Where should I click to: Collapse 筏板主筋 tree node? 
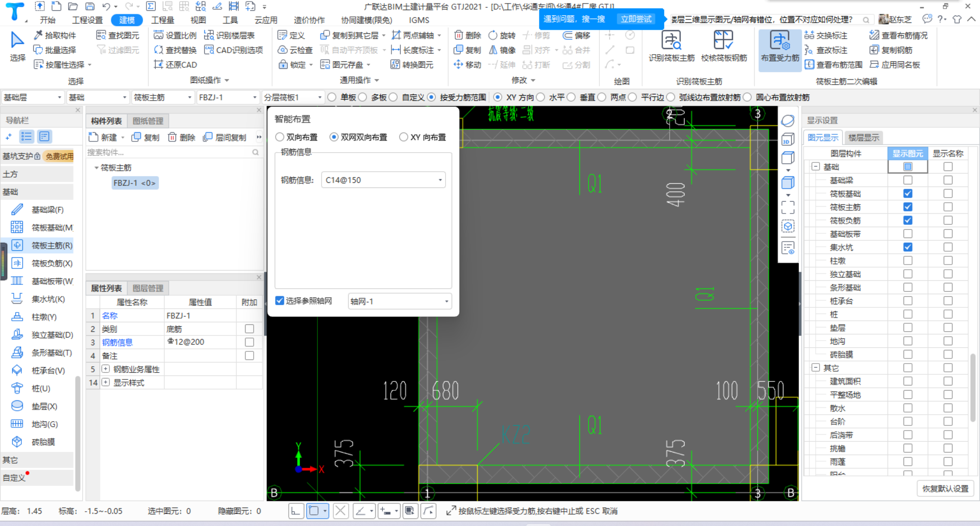point(96,168)
